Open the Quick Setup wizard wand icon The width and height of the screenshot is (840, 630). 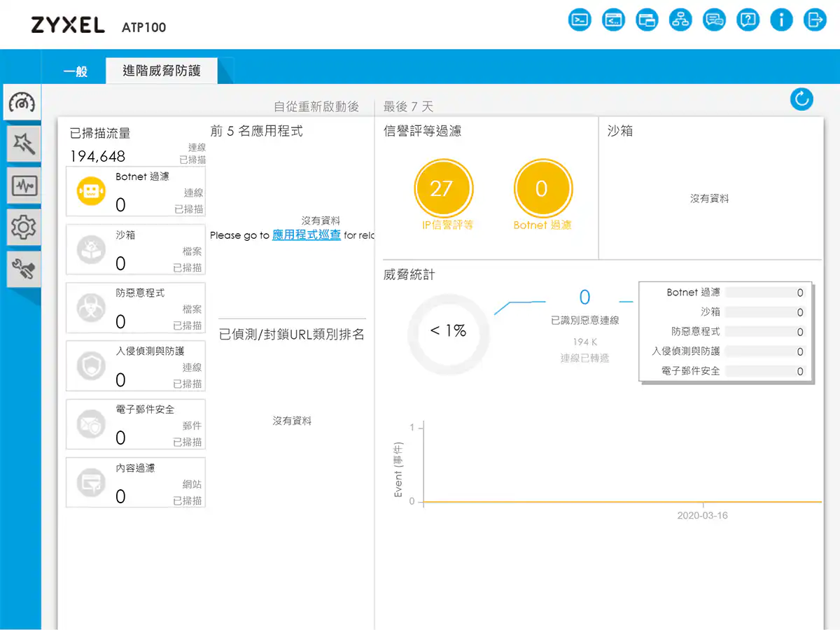coord(23,144)
